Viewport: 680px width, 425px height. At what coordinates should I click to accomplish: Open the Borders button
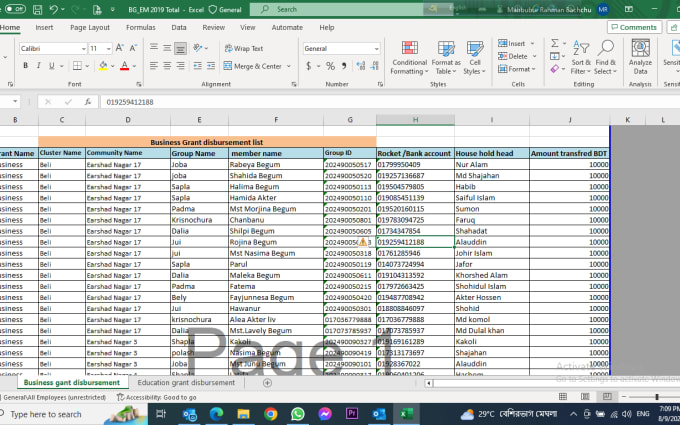click(x=77, y=66)
